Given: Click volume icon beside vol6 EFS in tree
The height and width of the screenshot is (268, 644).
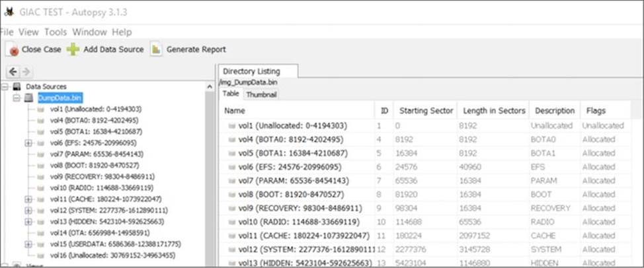Looking at the screenshot, I should pyautogui.click(x=40, y=143).
